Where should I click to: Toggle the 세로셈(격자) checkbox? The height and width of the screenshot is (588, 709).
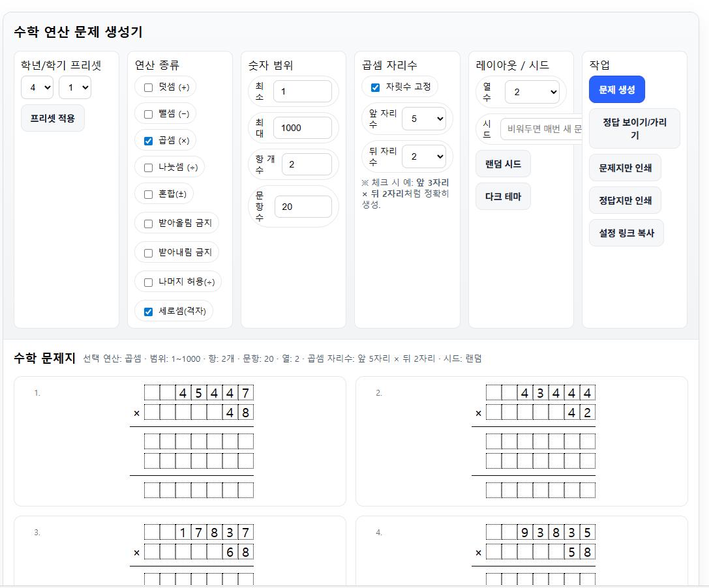(x=148, y=312)
